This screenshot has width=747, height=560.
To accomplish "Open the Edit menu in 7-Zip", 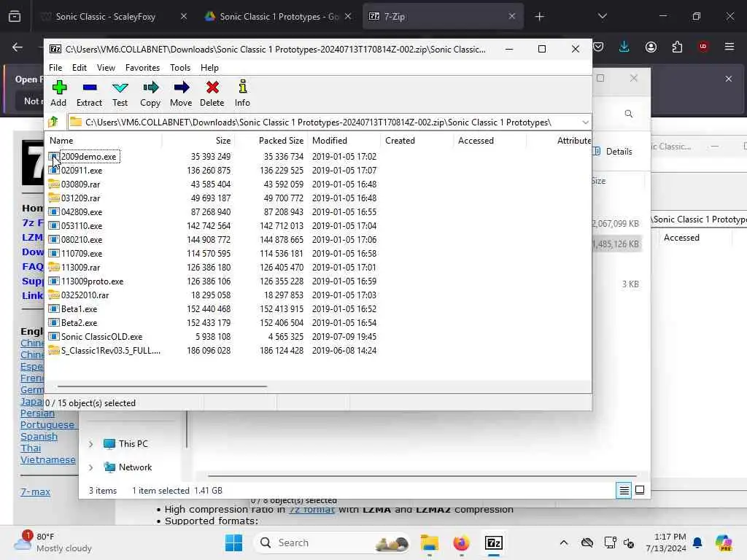I will click(79, 68).
